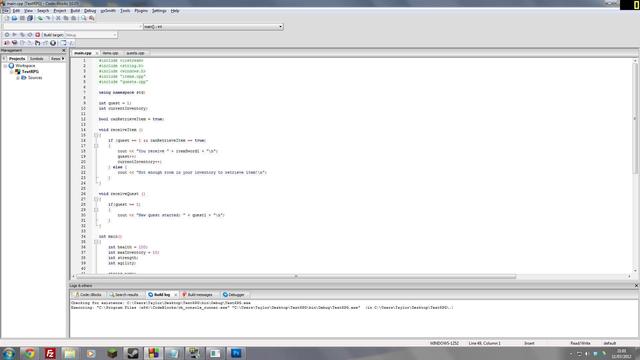Open the Debug menu

click(x=90, y=11)
